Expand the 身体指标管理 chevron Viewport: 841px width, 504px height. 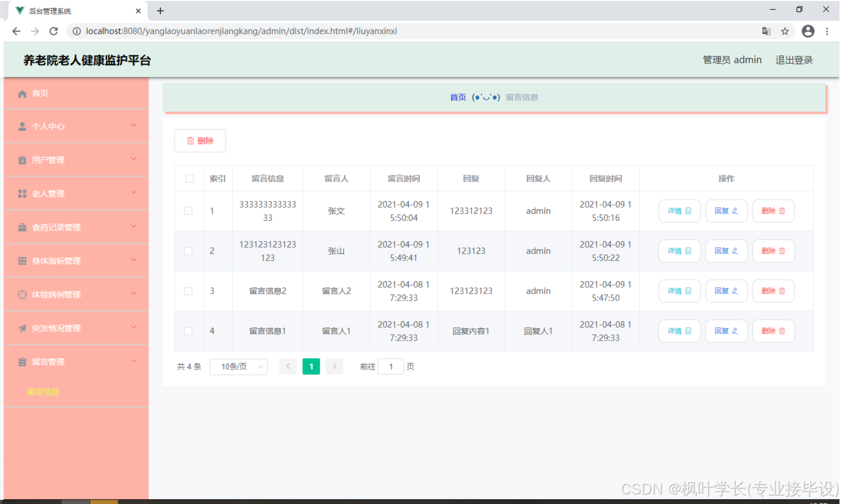click(x=133, y=260)
